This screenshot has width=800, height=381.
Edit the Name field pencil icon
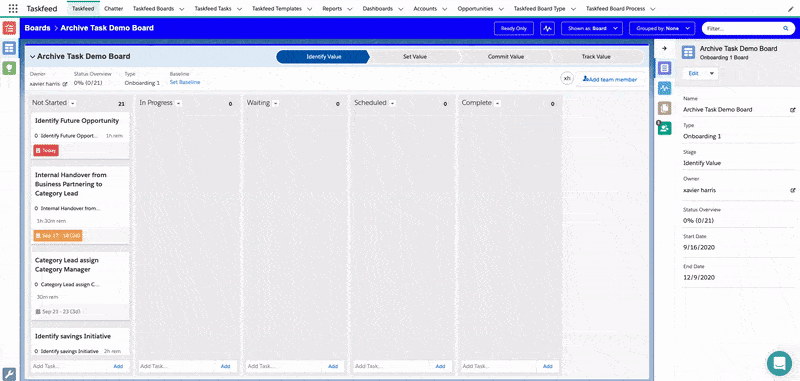click(792, 110)
